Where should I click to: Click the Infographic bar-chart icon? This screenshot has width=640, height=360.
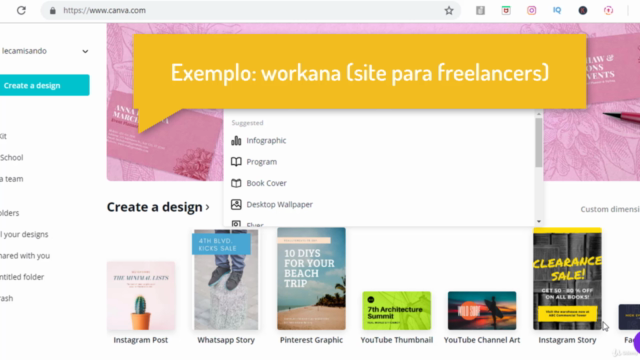236,140
